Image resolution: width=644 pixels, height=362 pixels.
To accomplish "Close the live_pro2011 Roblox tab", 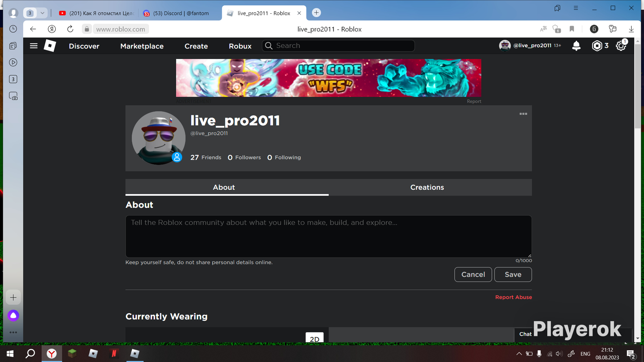I will click(x=299, y=13).
